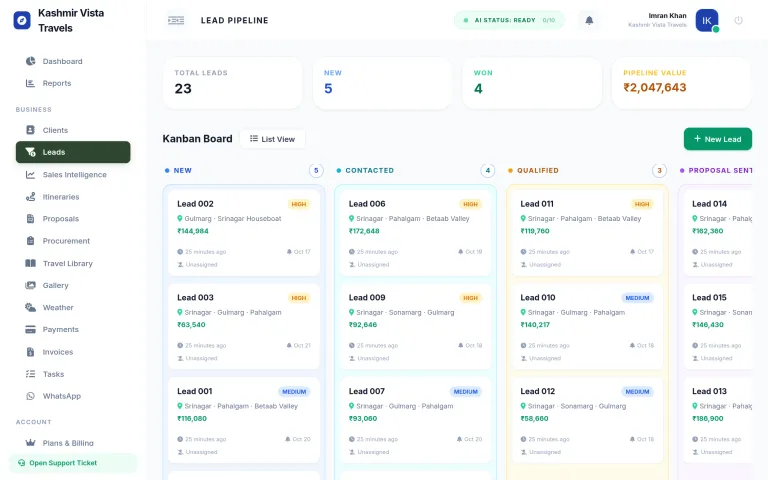
Task: Open the Lead 014 card title
Action: (x=709, y=204)
